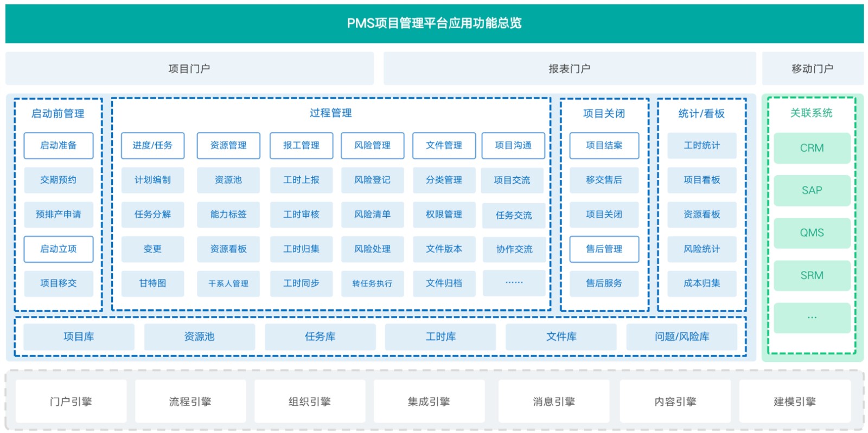Viewport: 868px width, 433px height.
Task: Open the 项目门户 portal tab
Action: pos(189,69)
